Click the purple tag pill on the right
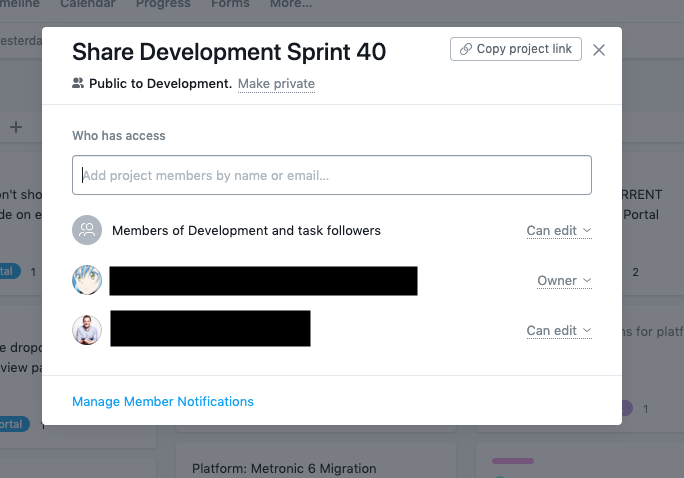This screenshot has height=478, width=684. (x=627, y=408)
